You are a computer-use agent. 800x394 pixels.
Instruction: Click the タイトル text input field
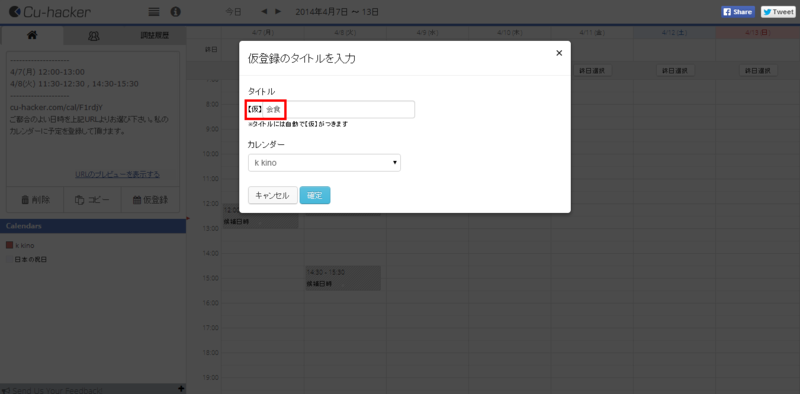pyautogui.click(x=338, y=109)
